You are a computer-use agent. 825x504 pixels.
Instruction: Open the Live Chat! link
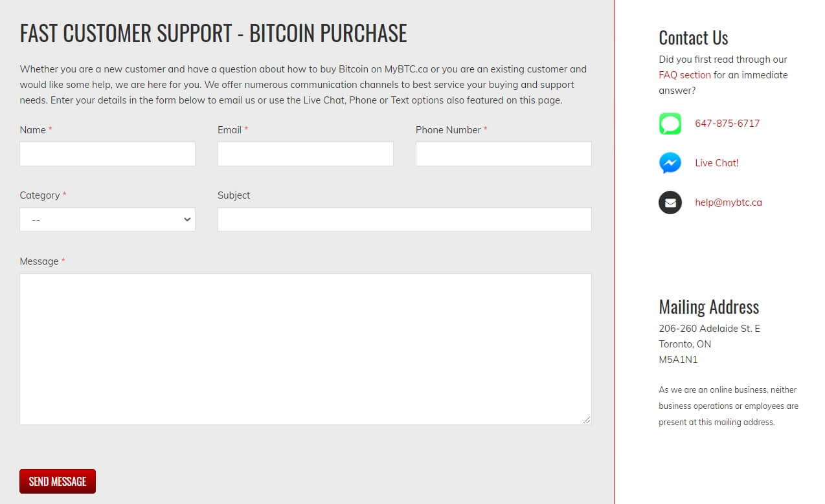(x=716, y=163)
